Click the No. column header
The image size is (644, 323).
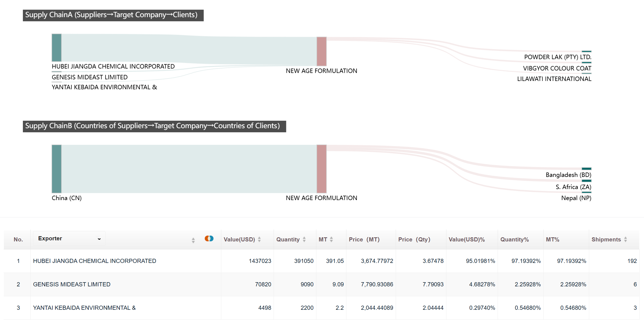point(18,239)
